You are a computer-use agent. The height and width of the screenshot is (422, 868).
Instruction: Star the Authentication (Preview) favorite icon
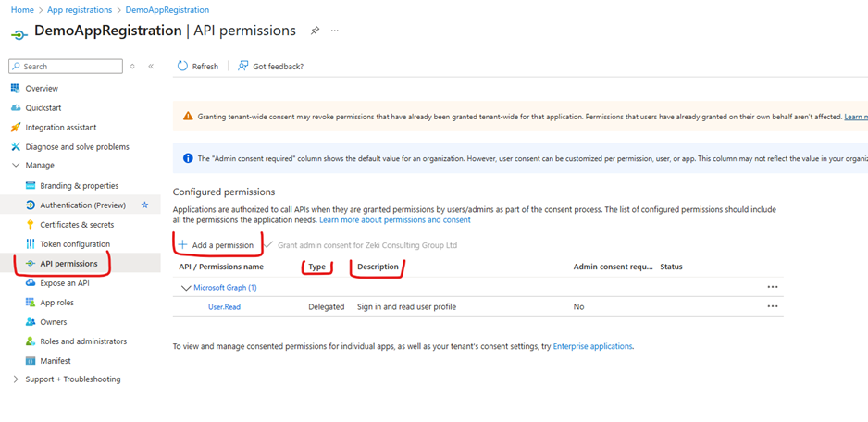point(144,205)
